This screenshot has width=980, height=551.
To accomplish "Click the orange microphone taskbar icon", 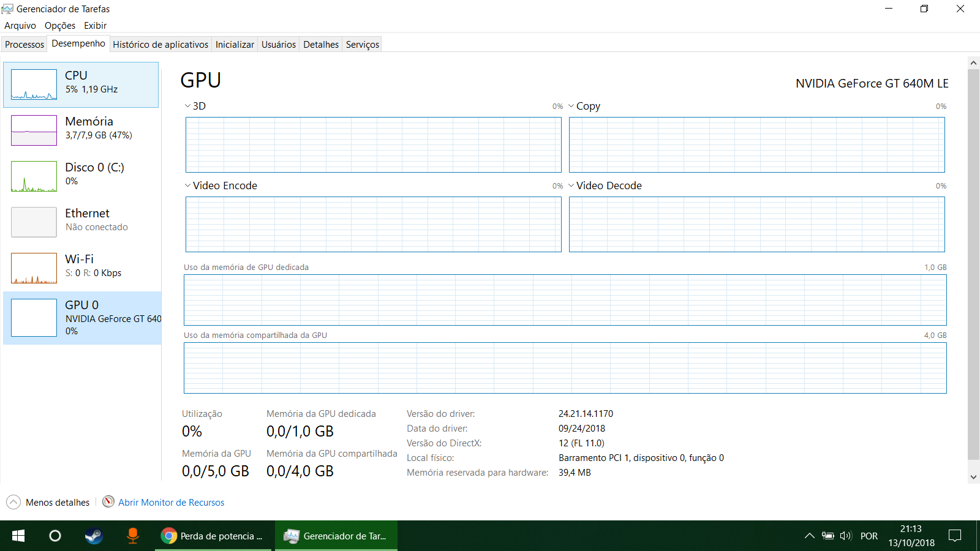I will click(x=132, y=536).
